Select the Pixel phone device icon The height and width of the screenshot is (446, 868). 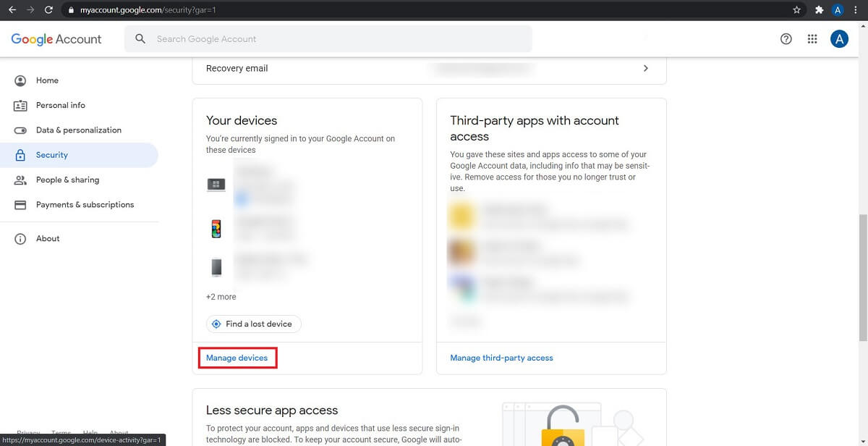(216, 230)
